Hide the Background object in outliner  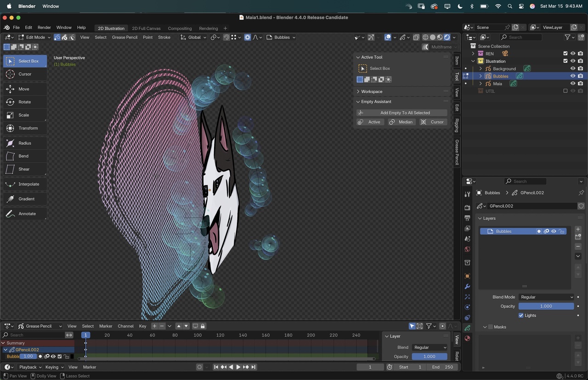573,68
